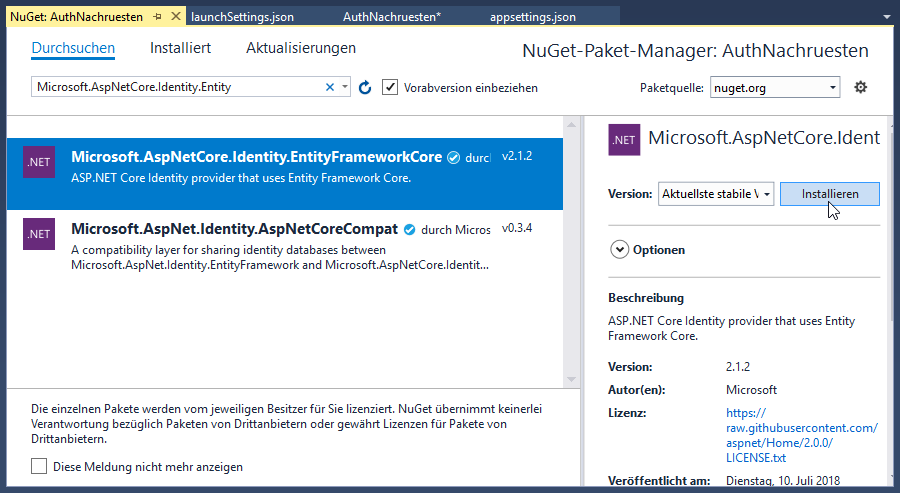Pin the NuGet: AuthNachruesten tab

[x=157, y=17]
